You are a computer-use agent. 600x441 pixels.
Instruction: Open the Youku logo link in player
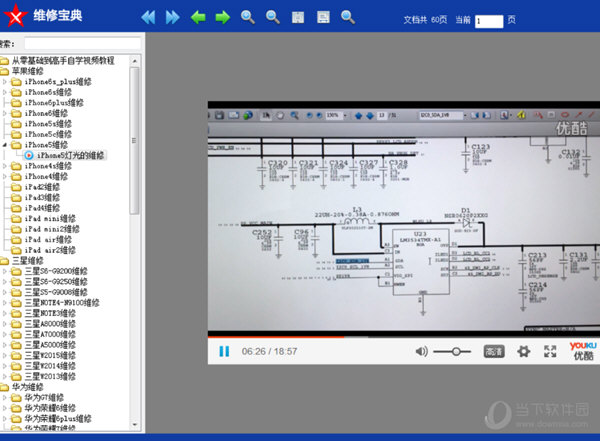point(583,351)
